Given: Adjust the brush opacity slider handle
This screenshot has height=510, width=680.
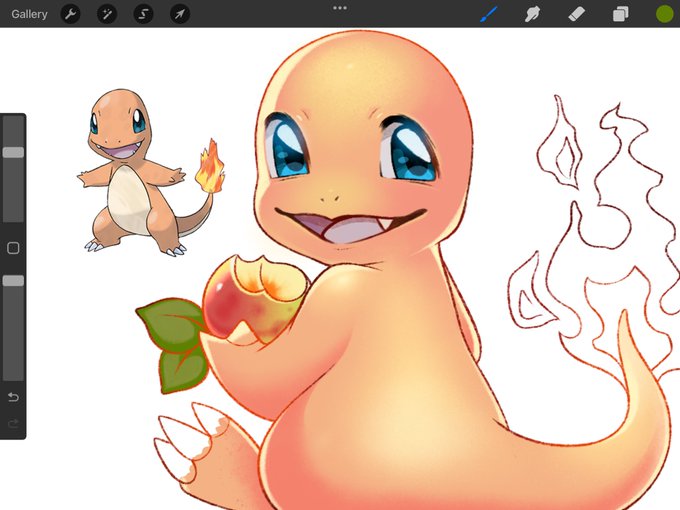Looking at the screenshot, I should point(13,281).
